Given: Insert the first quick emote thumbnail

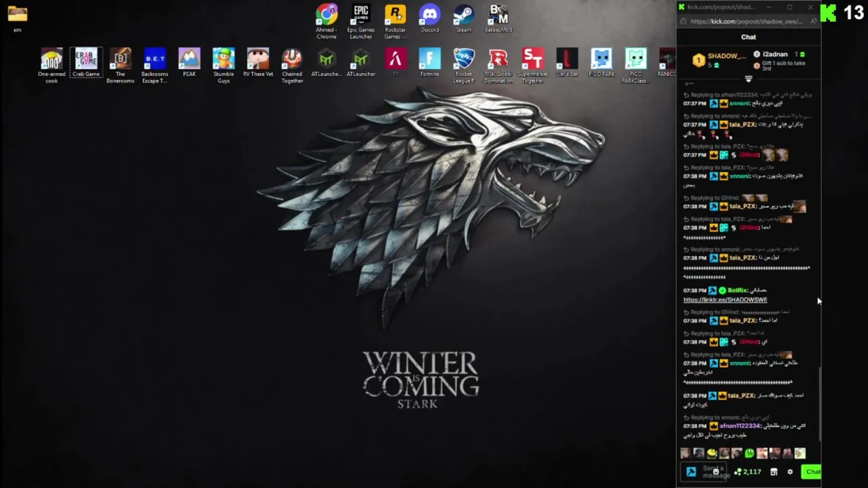Looking at the screenshot, I should [686, 453].
